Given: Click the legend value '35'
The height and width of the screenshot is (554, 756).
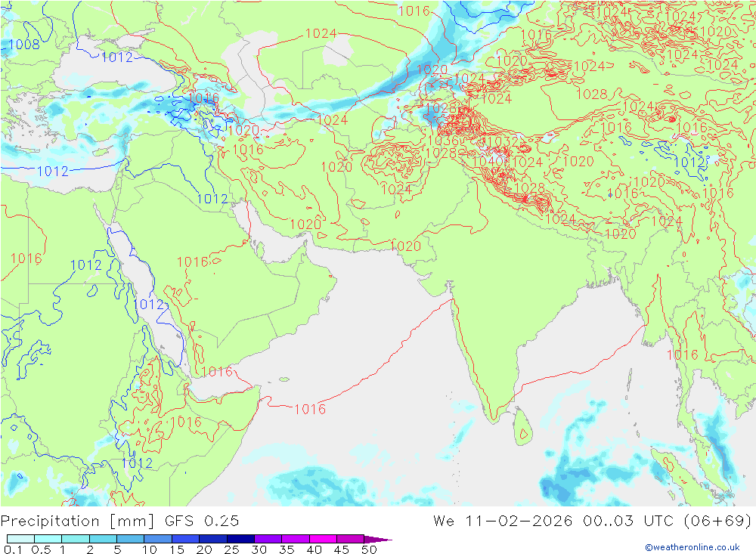Looking at the screenshot, I should click(287, 549).
